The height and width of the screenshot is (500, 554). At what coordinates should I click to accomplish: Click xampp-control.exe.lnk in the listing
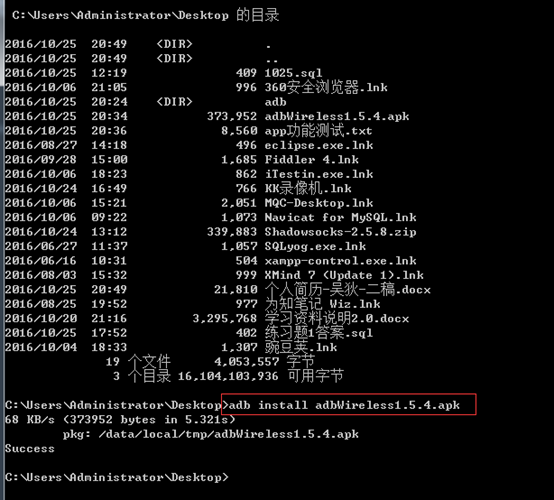coord(341,261)
